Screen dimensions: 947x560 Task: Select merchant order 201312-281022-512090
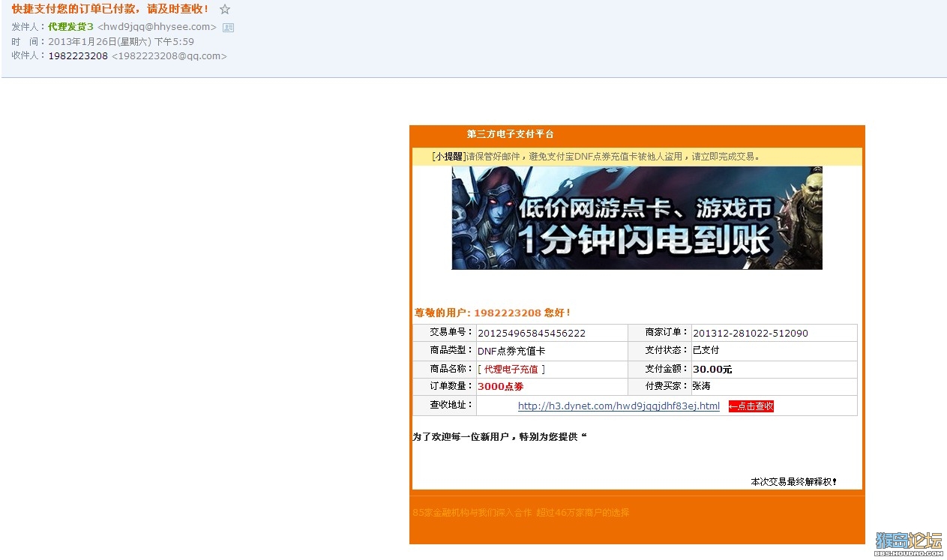(x=751, y=334)
